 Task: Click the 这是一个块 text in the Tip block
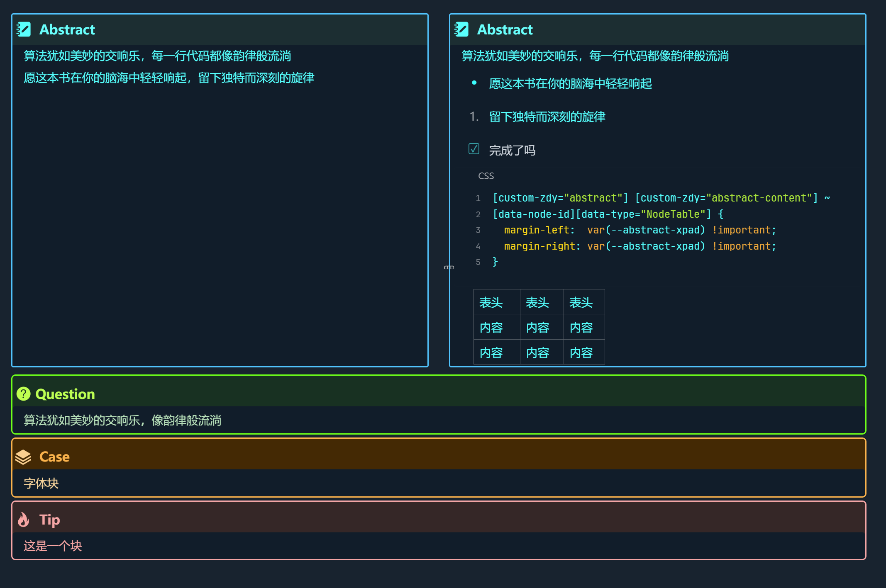[53, 546]
